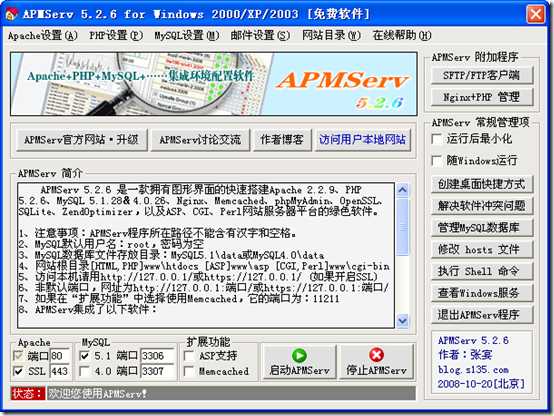Launch SFTP/FTP客户端
This screenshot has height=416, width=554.
(482, 75)
